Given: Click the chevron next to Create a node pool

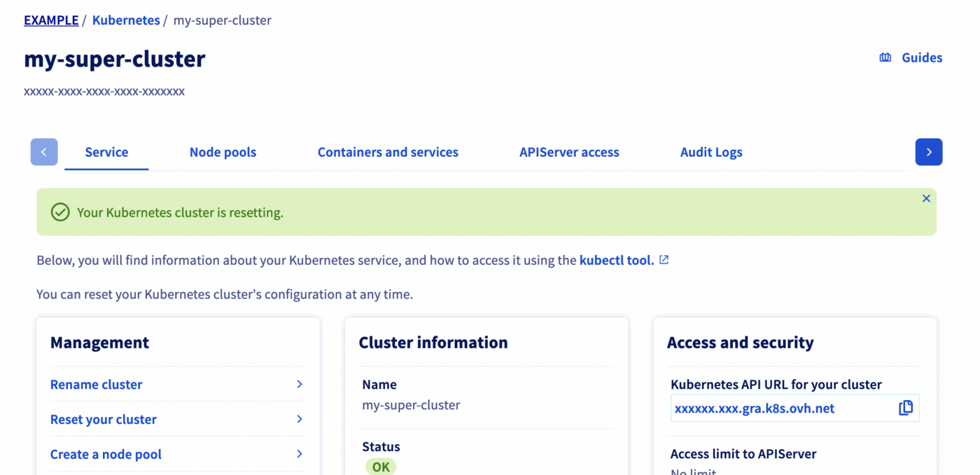Looking at the screenshot, I should pyautogui.click(x=299, y=454).
